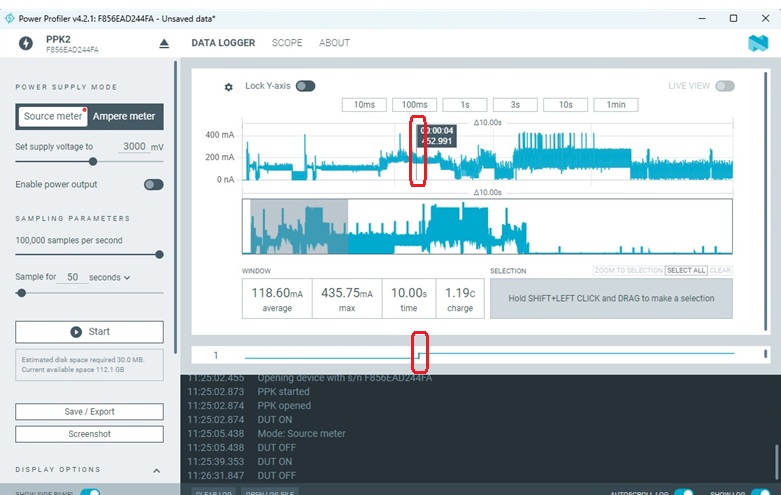Select Ampere meter mode
Screen dimensions: 781x495
tap(124, 116)
